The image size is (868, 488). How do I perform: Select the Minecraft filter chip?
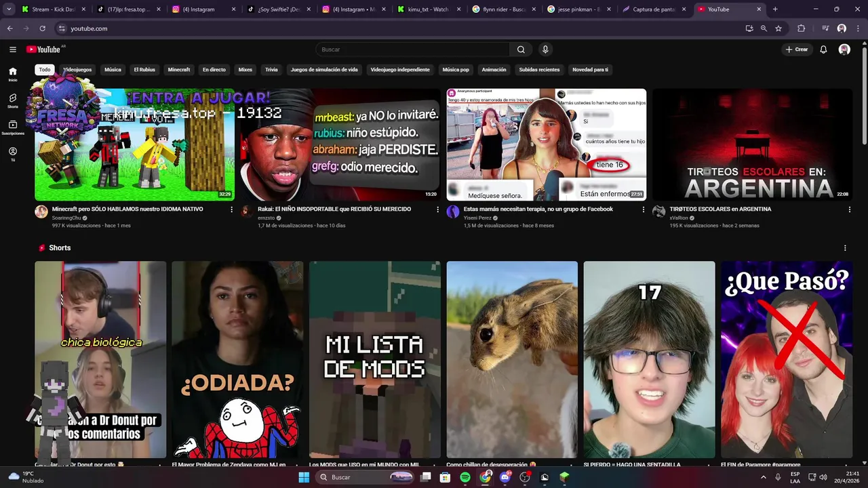(179, 70)
